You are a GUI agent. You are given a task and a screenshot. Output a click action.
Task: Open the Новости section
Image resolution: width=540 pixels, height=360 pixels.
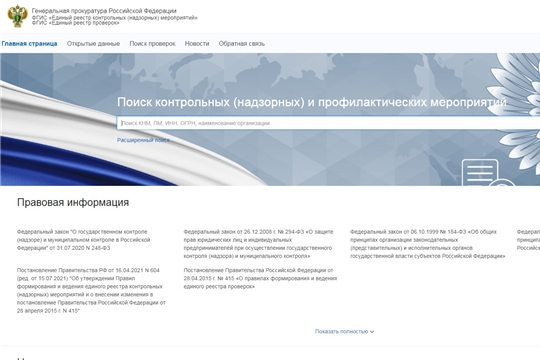pos(197,44)
